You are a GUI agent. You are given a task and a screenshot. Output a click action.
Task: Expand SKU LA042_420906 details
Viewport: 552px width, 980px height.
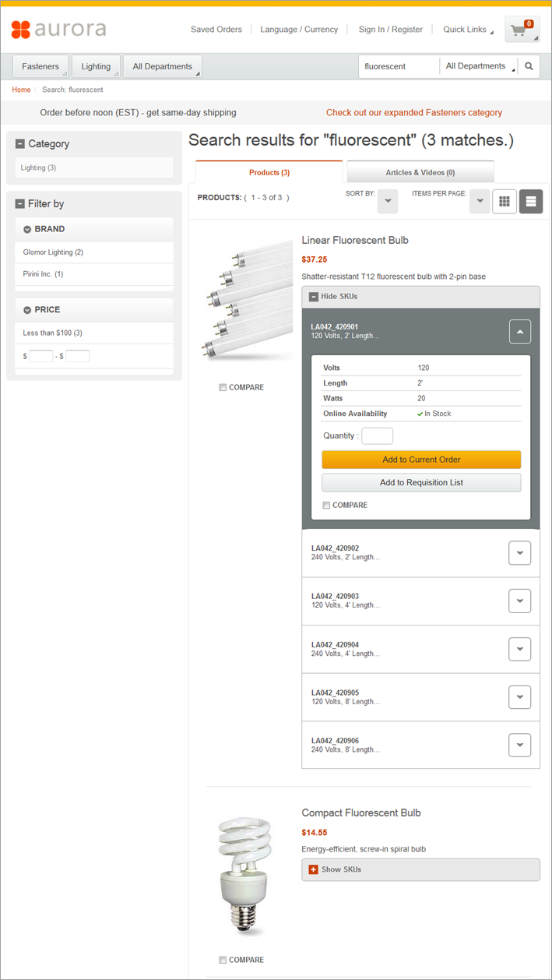(x=520, y=745)
